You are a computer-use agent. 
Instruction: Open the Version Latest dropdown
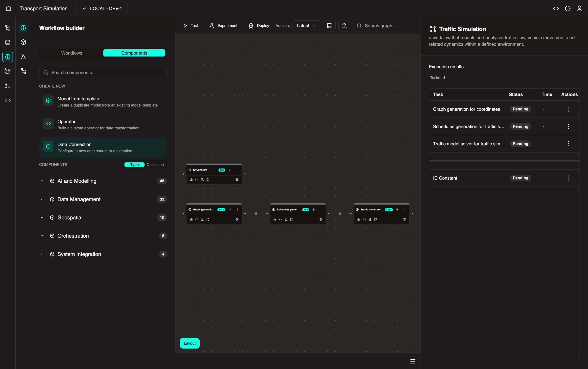(306, 26)
